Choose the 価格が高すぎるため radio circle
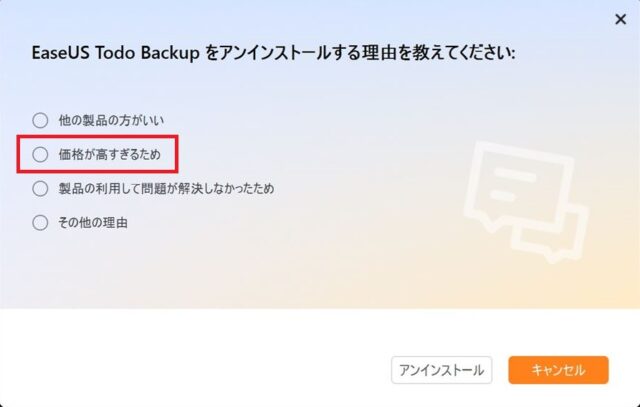This screenshot has width=640, height=407. click(40, 155)
